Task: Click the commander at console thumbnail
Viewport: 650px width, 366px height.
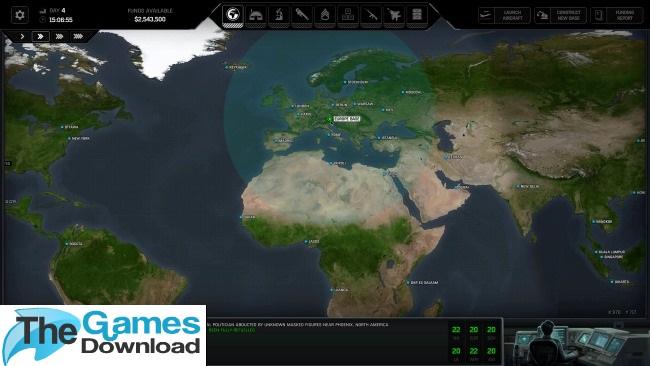Action: point(577,342)
